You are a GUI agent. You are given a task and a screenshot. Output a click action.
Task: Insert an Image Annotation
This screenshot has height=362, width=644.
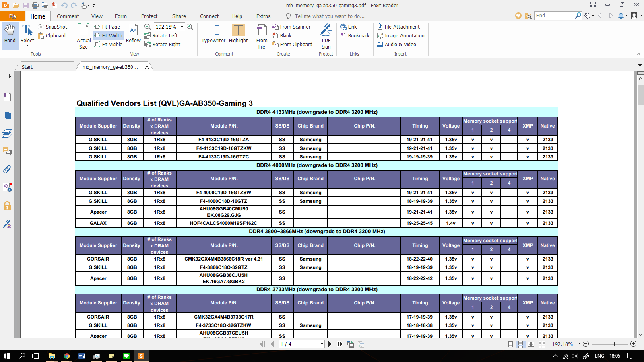coord(400,35)
